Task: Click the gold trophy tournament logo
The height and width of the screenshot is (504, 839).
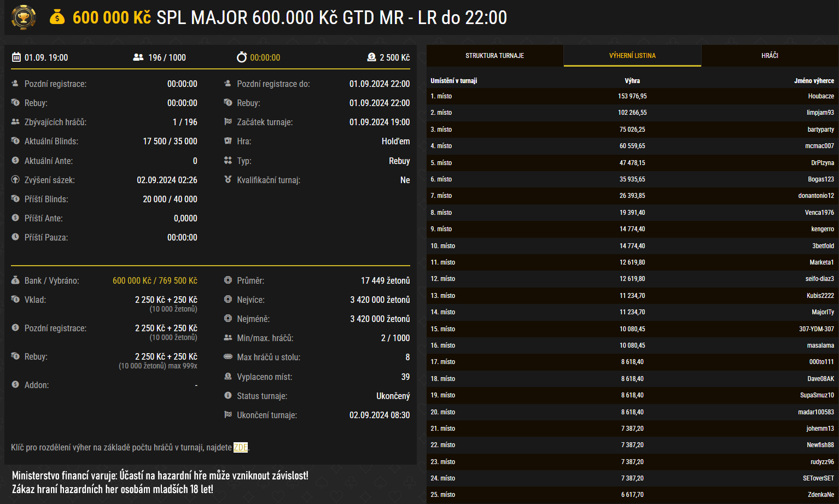Action: [x=24, y=17]
